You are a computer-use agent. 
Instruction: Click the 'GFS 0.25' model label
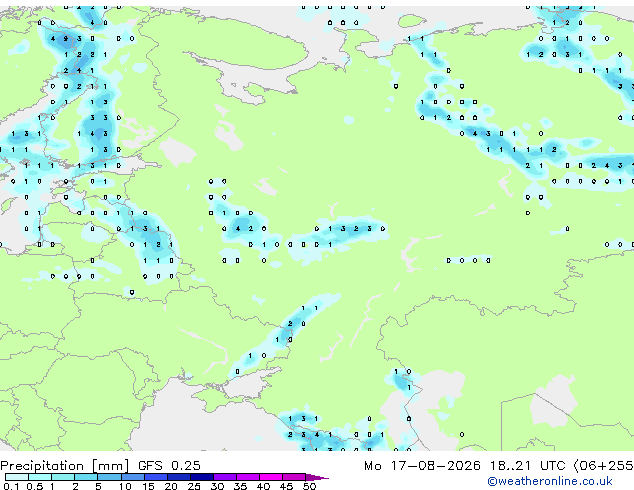[169, 465]
